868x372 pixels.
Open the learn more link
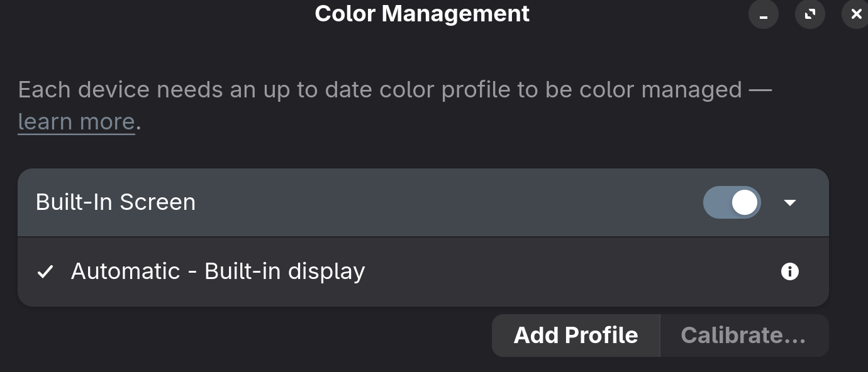click(76, 122)
